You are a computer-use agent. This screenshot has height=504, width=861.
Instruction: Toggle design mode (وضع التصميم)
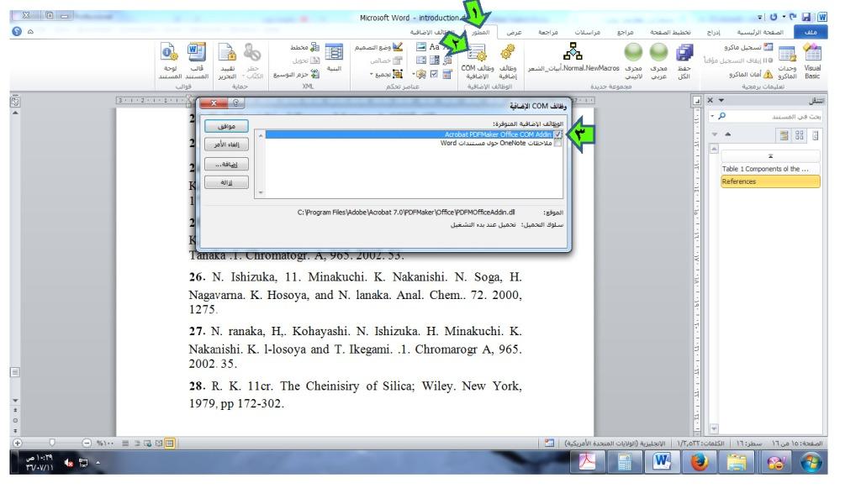pyautogui.click(x=379, y=48)
